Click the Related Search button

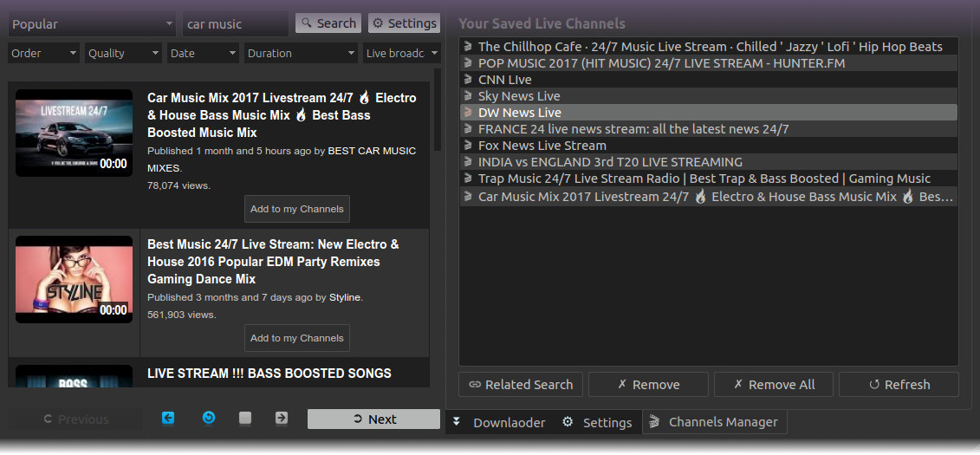pyautogui.click(x=521, y=385)
